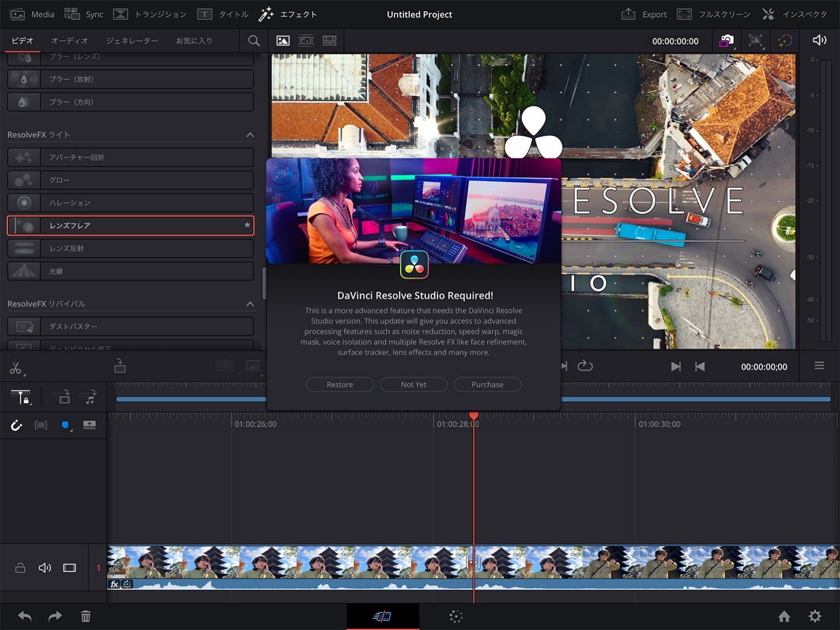Screen dimensions: 840x630
Task: Click the add track icon
Action: 89,425
